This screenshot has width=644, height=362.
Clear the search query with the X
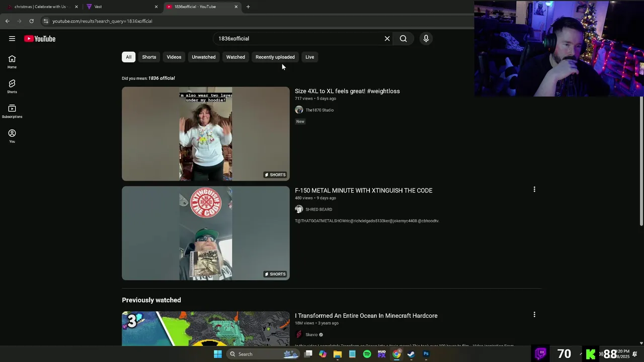(387, 39)
